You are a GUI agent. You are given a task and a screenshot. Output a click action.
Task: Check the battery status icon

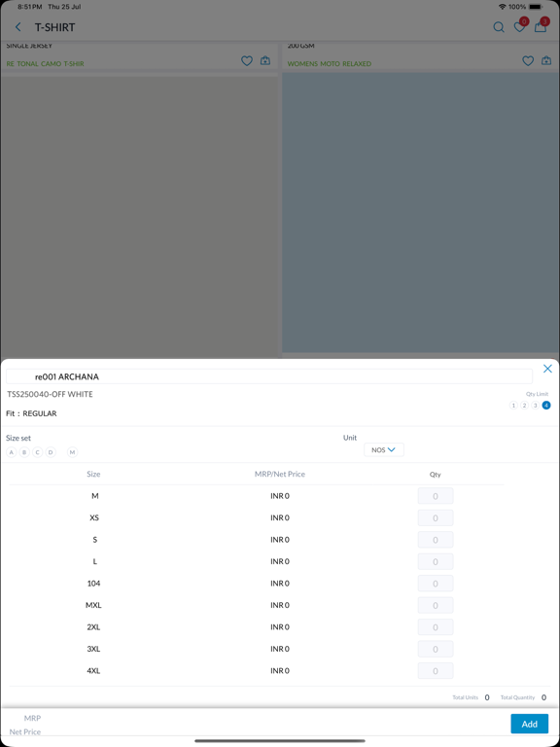pos(536,7)
